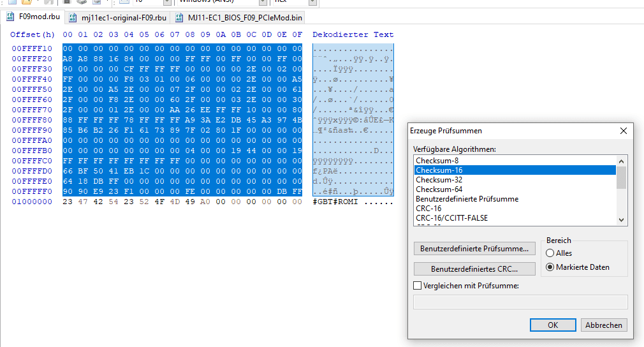Select Checksum-8 in the algorithm list
Viewport: 644px width, 347px height.
click(x=515, y=161)
